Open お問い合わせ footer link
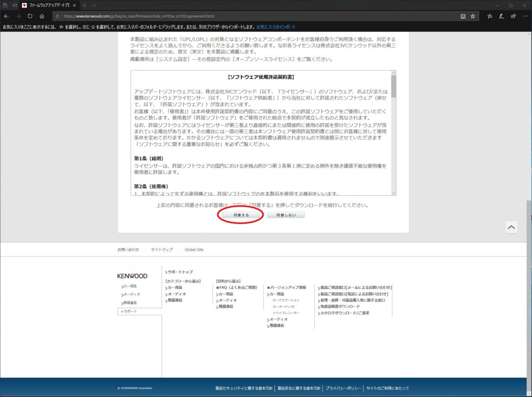This screenshot has width=532, height=397. (x=128, y=250)
